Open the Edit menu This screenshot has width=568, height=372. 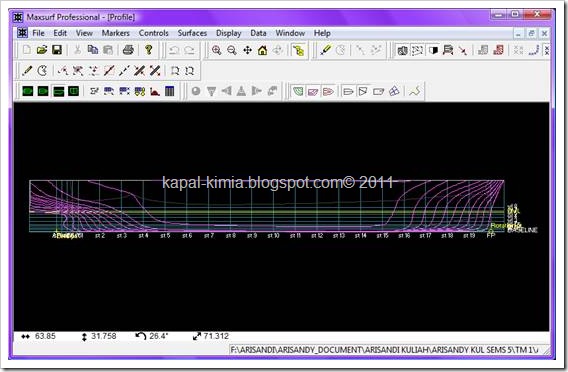pyautogui.click(x=60, y=33)
